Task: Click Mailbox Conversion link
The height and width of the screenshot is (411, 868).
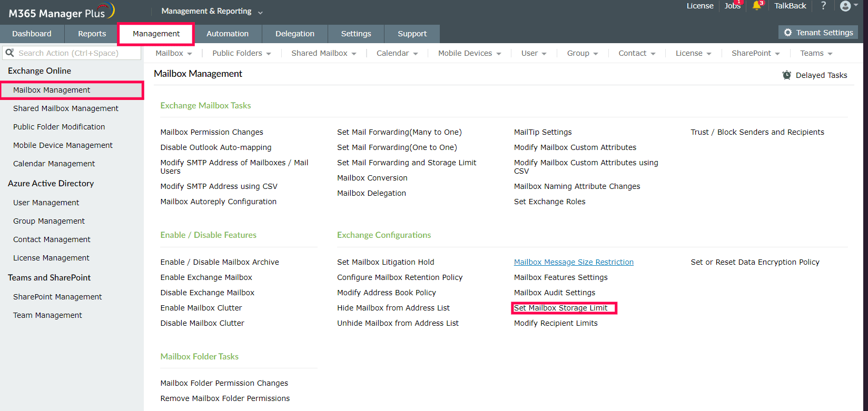Action: [x=372, y=178]
